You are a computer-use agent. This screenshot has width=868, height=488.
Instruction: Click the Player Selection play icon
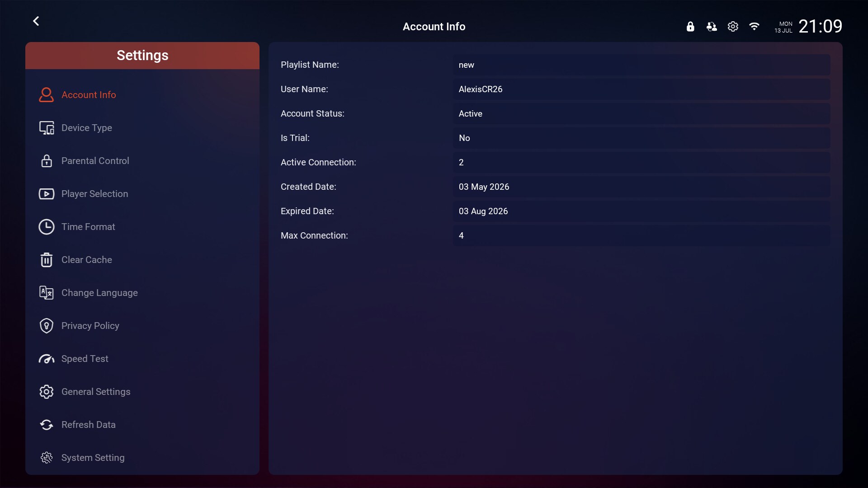click(46, 194)
